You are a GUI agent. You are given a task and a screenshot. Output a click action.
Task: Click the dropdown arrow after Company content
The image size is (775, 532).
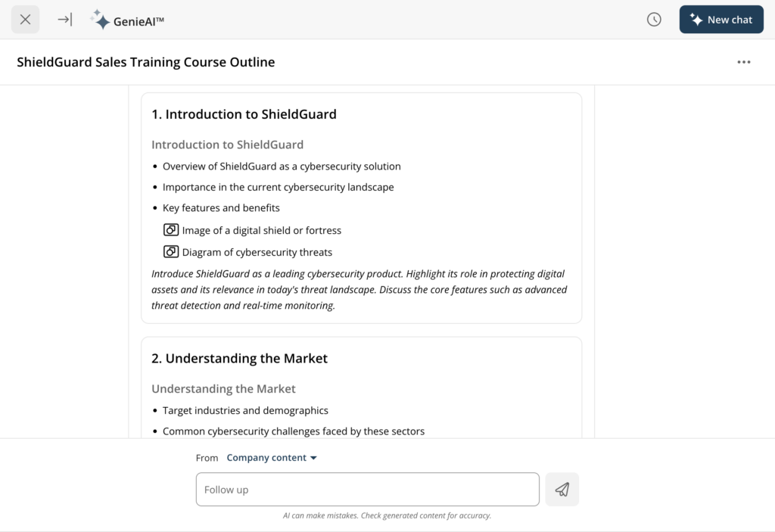[x=313, y=459]
